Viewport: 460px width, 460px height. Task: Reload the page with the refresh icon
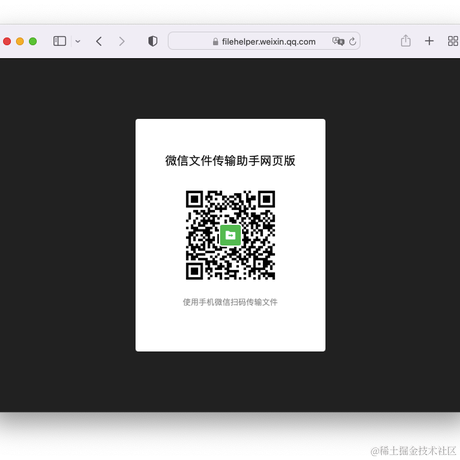coord(353,41)
